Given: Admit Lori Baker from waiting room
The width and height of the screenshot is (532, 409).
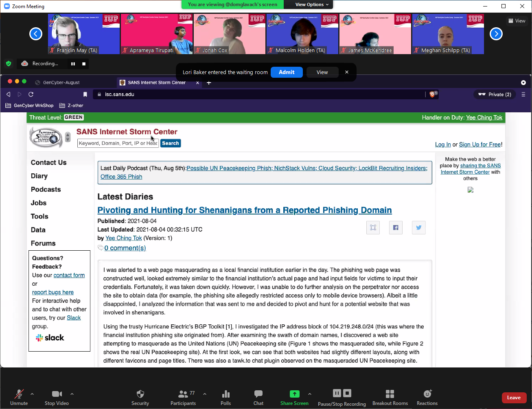Looking at the screenshot, I should click(287, 72).
